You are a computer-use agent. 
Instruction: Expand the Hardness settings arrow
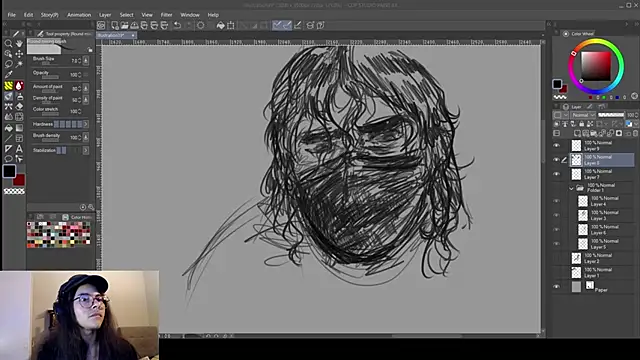(86, 124)
